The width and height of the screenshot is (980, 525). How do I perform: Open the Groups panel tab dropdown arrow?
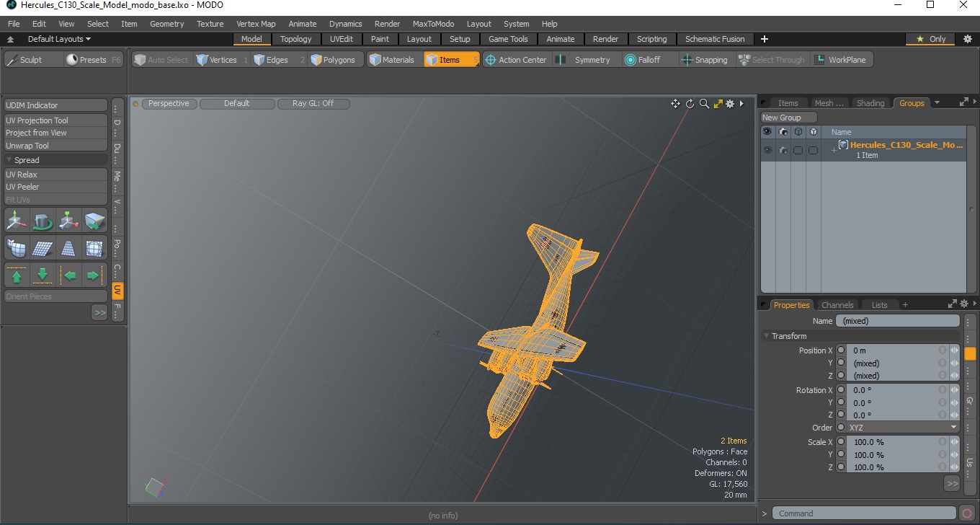pos(937,103)
